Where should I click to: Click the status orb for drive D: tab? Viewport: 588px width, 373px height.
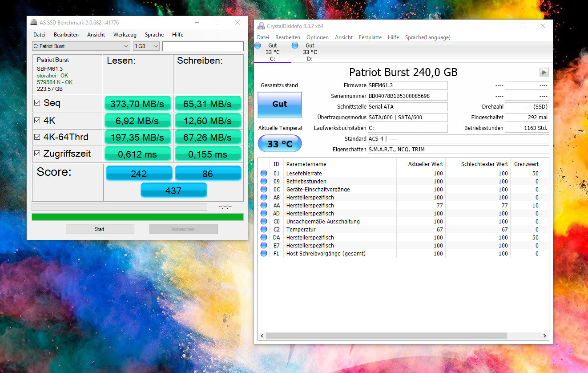(x=295, y=45)
